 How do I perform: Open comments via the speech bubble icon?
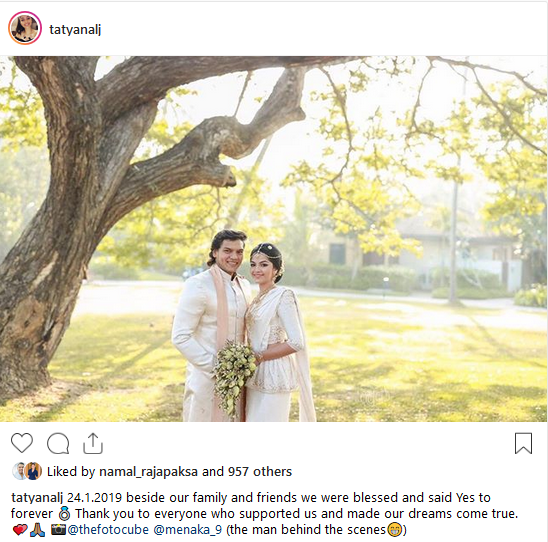pyautogui.click(x=58, y=443)
